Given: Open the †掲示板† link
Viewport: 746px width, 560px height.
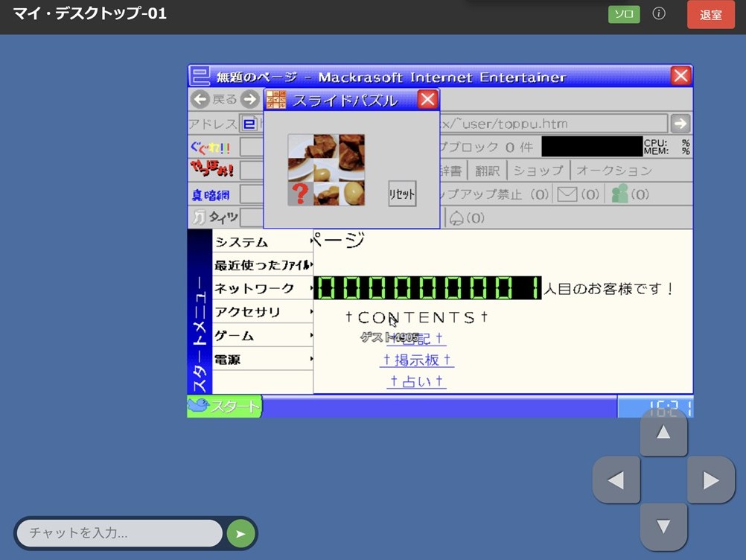Looking at the screenshot, I should [x=417, y=360].
